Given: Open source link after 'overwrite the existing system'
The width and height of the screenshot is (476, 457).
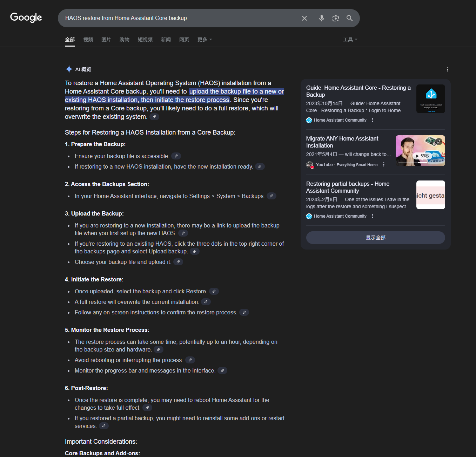Looking at the screenshot, I should click(x=154, y=117).
